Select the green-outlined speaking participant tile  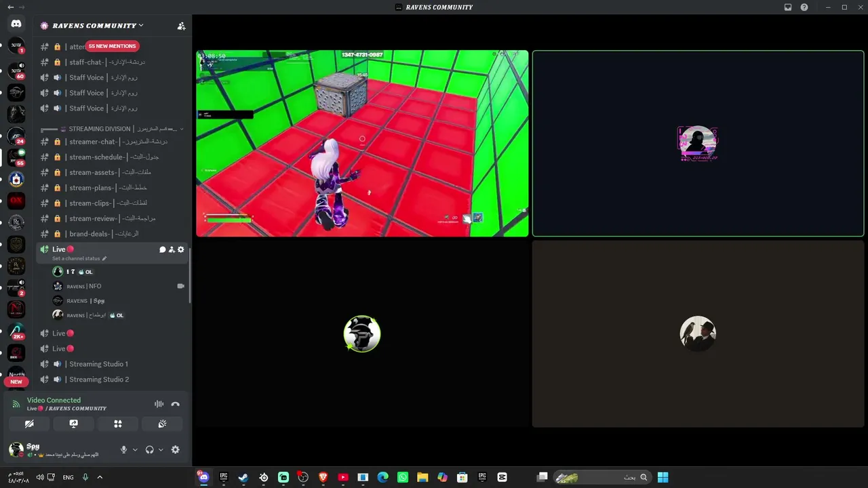pos(698,143)
